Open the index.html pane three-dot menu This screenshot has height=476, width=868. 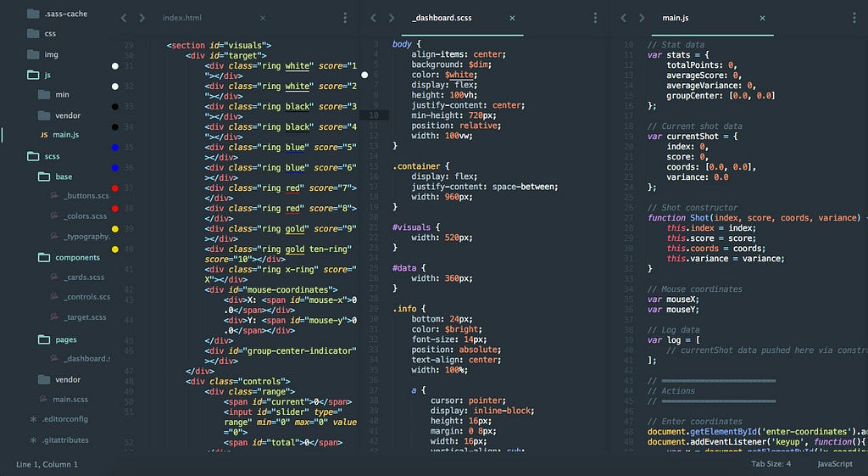pyautogui.click(x=345, y=19)
